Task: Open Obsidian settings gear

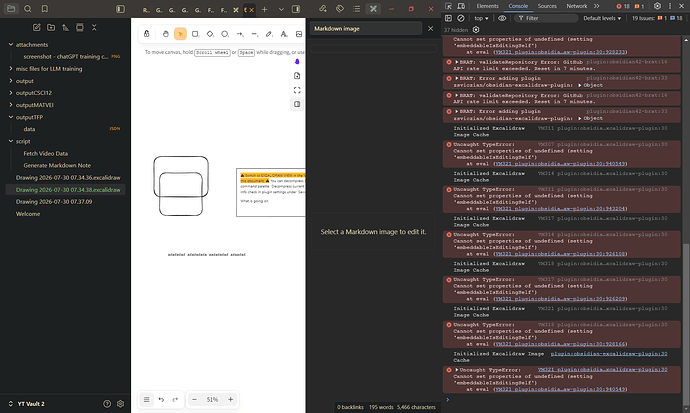Action: click(121, 404)
